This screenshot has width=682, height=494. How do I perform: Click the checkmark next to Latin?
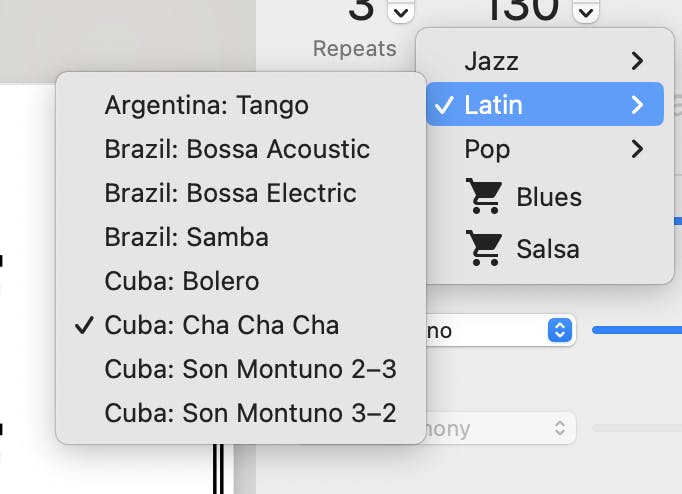pos(444,105)
